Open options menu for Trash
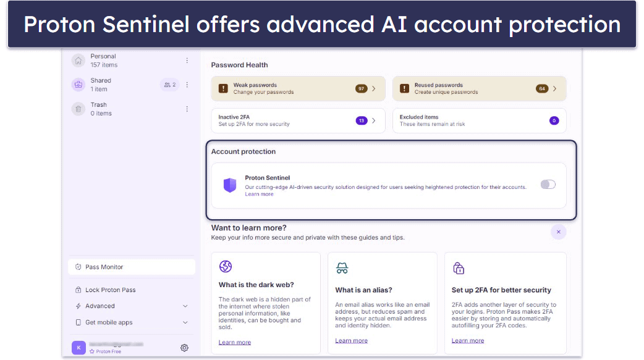 click(x=187, y=109)
